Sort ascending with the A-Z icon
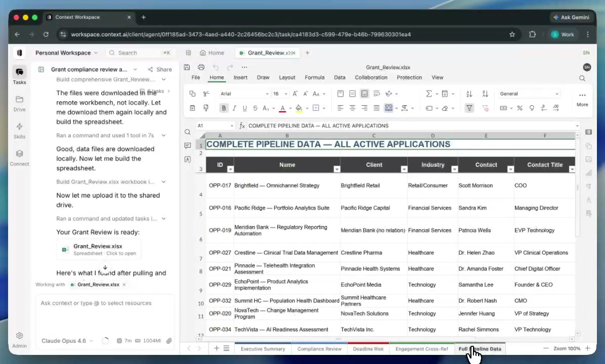The width and height of the screenshot is (605, 364). click(x=469, y=94)
